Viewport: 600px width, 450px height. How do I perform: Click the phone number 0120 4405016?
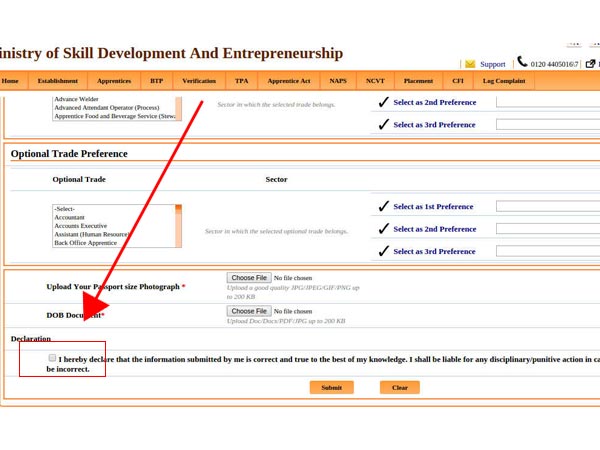click(x=554, y=64)
